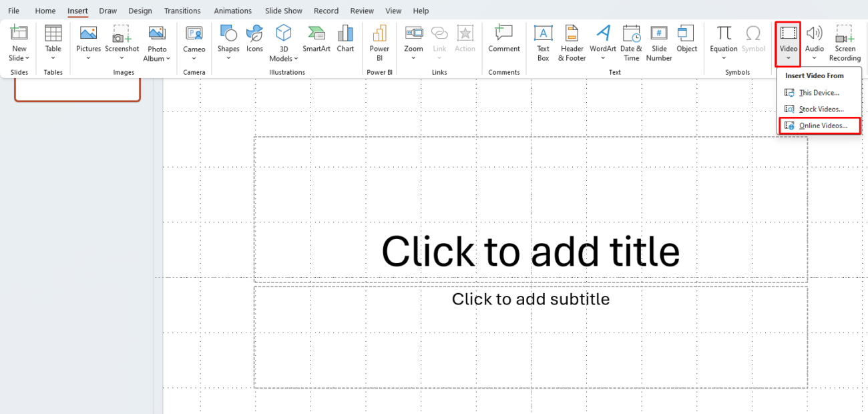The image size is (868, 414).
Task: Insert a Text Box
Action: (x=544, y=43)
